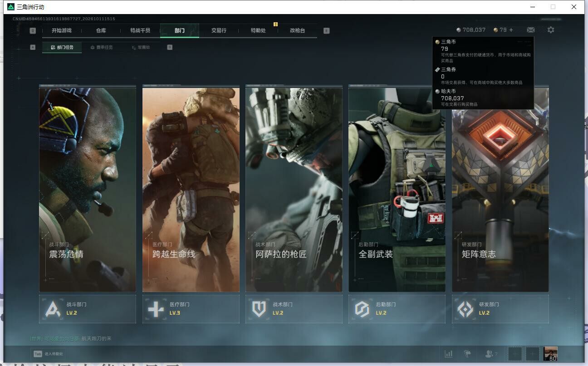Open the settings gear icon
Screen dimensions: 588x366
[551, 30]
